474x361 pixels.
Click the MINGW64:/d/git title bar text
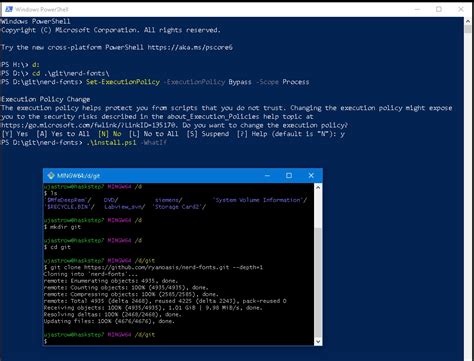(x=78, y=176)
